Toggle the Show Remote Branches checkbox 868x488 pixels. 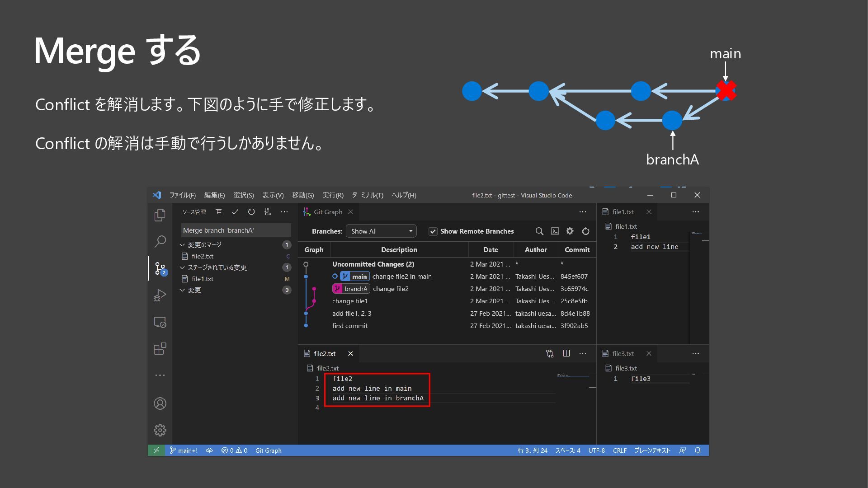pos(433,231)
